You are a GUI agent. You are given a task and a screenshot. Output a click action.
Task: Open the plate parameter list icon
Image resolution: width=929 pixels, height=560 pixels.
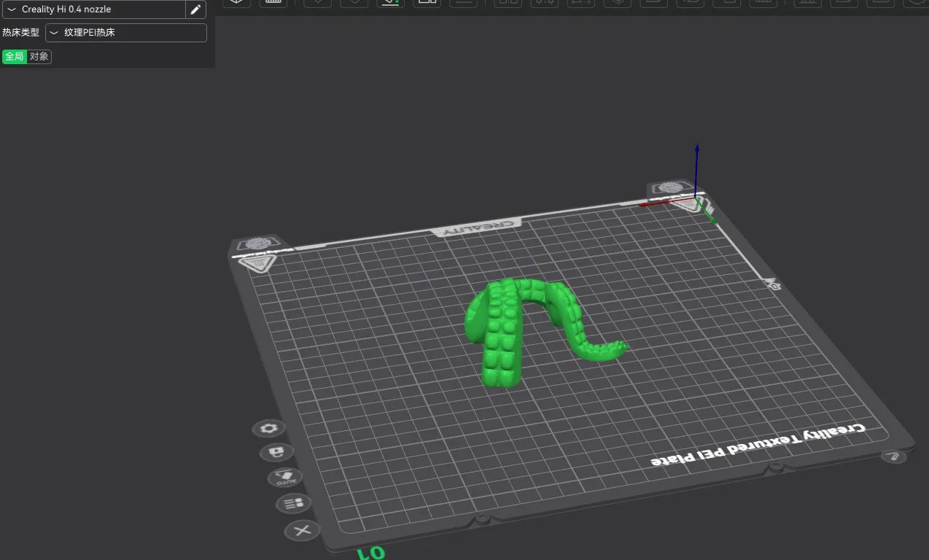(x=293, y=503)
